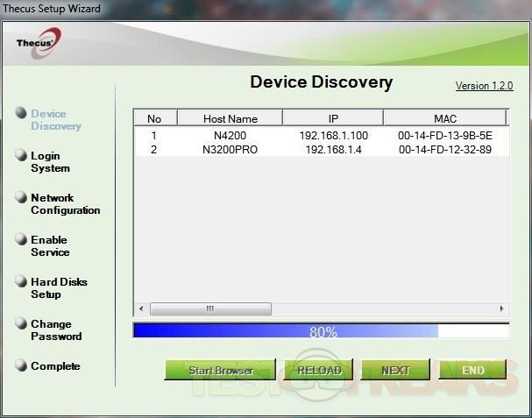
Task: Sort by Host Name column header
Action: pos(229,118)
